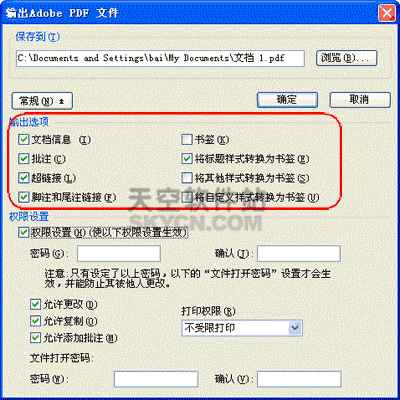400x400 pixels.
Task: Toggle the 批注 output checkbox
Action: pyautogui.click(x=24, y=158)
